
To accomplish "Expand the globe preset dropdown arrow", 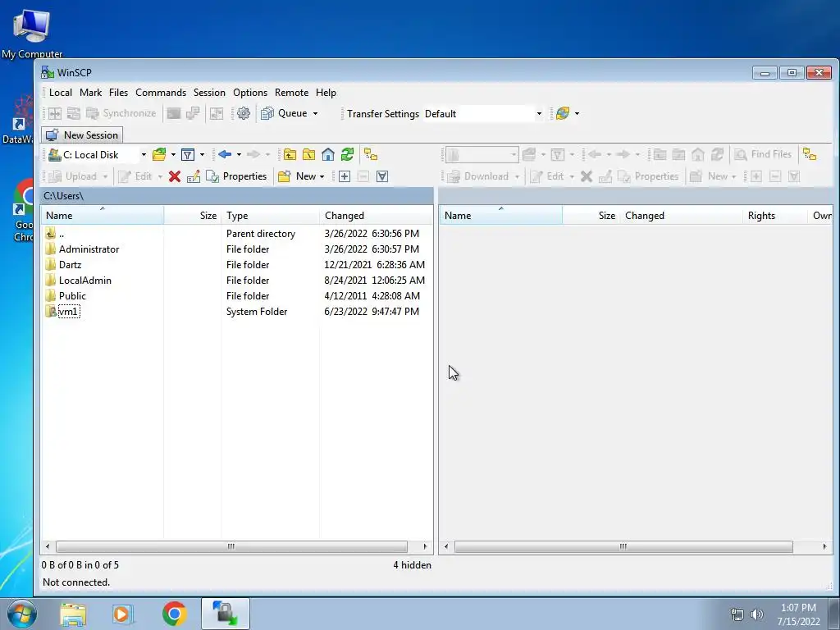I will pos(577,113).
